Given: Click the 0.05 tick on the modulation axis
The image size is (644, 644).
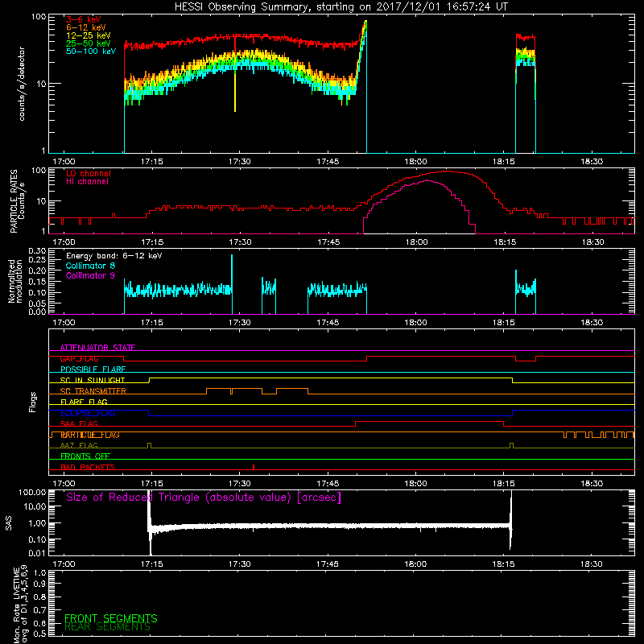Looking at the screenshot, I should click(37, 303).
